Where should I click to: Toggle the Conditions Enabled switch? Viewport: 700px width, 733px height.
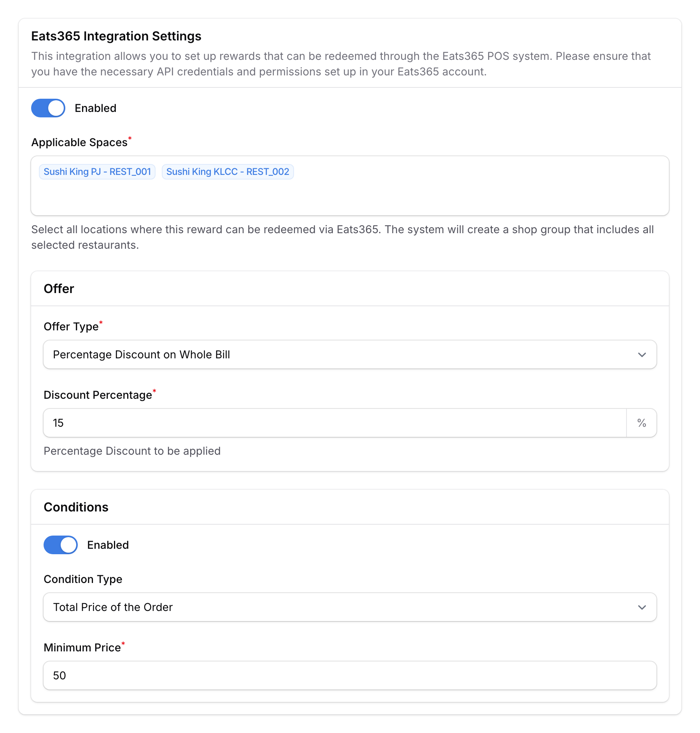point(61,545)
